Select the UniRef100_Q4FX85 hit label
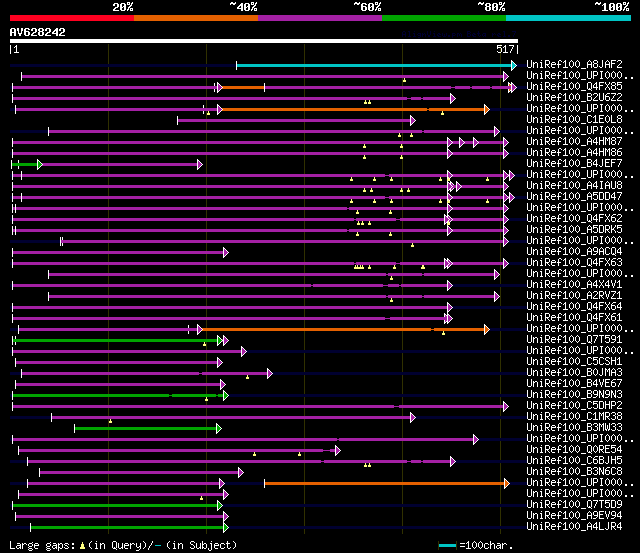 [x=574, y=87]
